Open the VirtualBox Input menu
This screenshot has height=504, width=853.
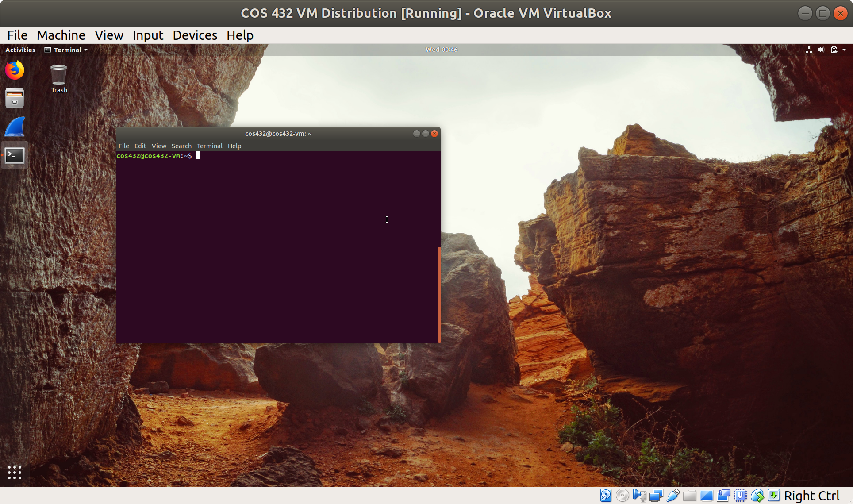click(x=148, y=35)
